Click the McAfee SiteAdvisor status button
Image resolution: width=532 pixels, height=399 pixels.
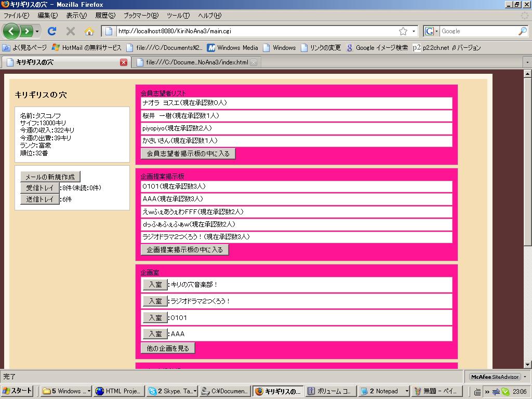pyautogui.click(x=495, y=377)
